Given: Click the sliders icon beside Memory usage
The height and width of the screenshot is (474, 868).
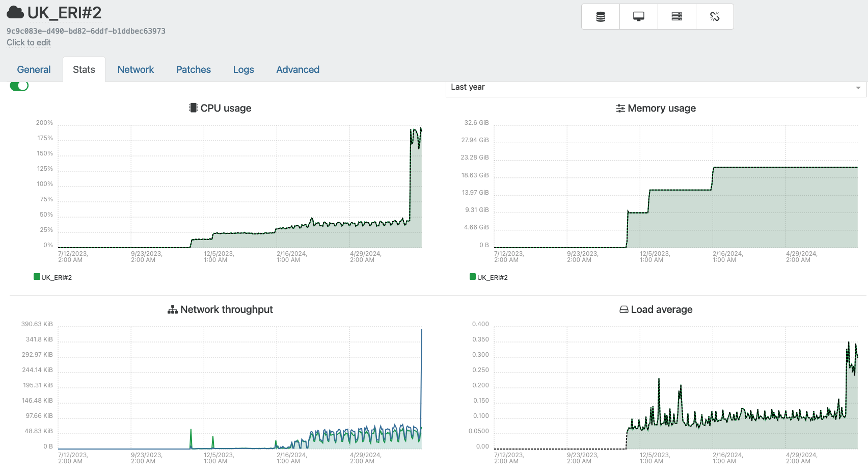Looking at the screenshot, I should pyautogui.click(x=620, y=108).
